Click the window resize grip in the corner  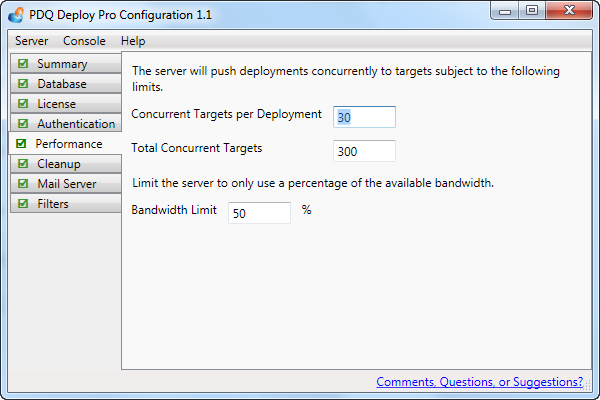pyautogui.click(x=588, y=387)
